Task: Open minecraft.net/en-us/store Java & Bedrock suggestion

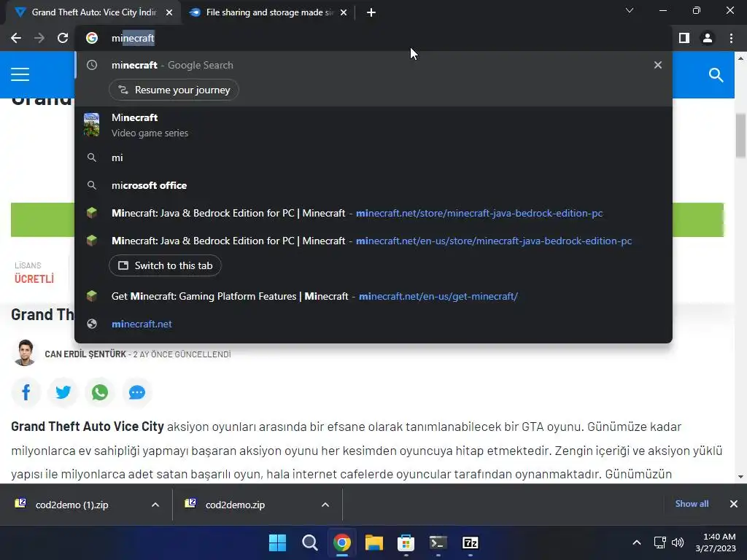Action: tap(373, 241)
